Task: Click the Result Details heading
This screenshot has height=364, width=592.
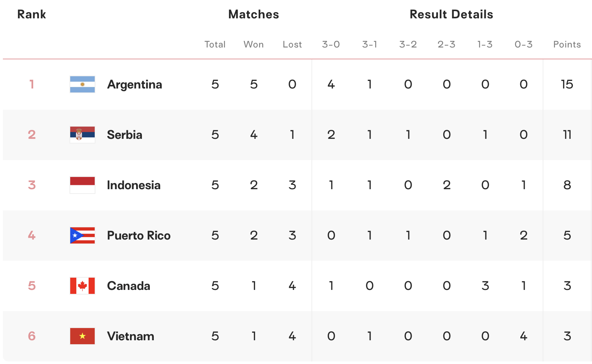Action: point(451,14)
